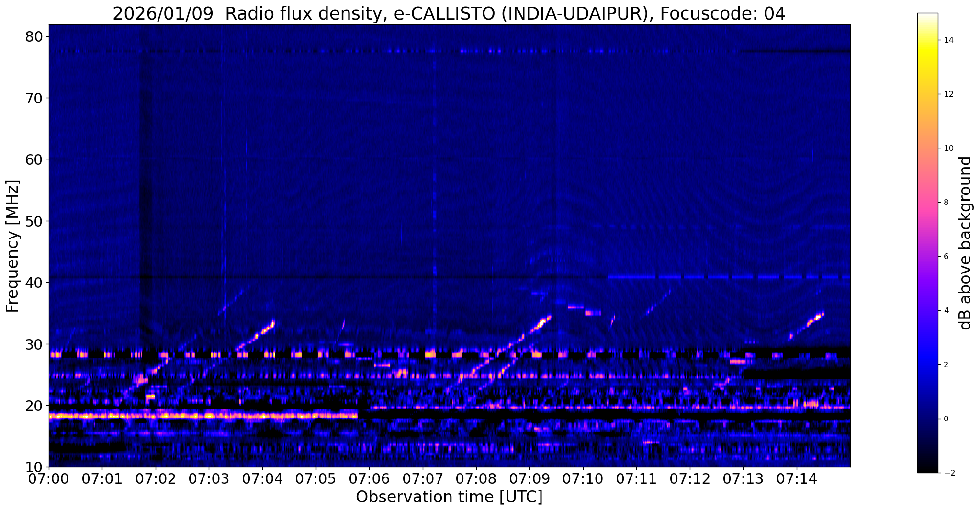Click the 20 MHz frequency tick label
This screenshot has height=511, width=980.
click(34, 406)
